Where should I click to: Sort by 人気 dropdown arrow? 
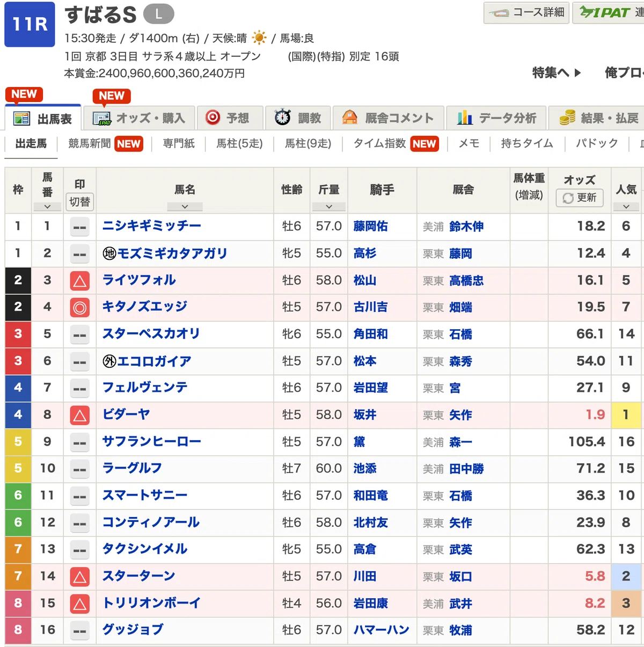click(x=626, y=207)
